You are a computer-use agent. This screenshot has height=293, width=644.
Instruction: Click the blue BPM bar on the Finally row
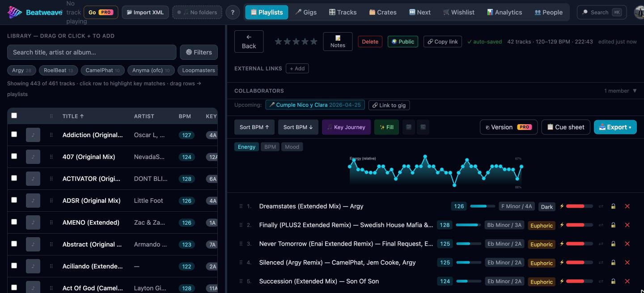click(468, 225)
